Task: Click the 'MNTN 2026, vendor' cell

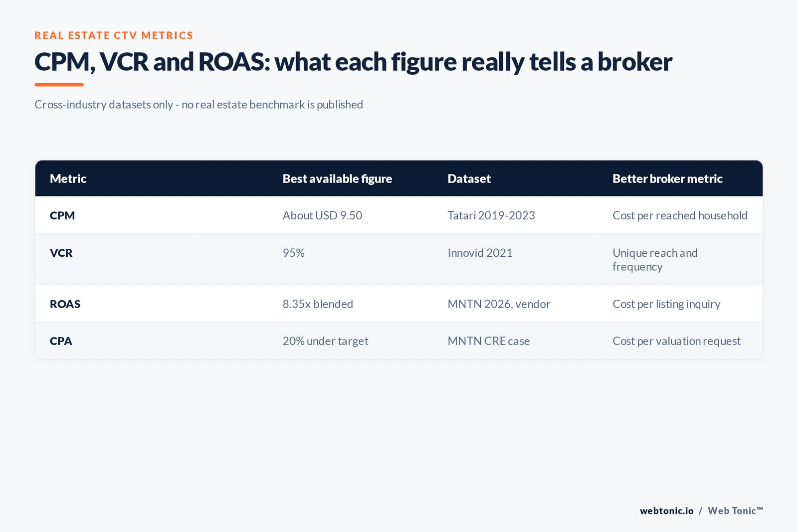Action: click(499, 304)
